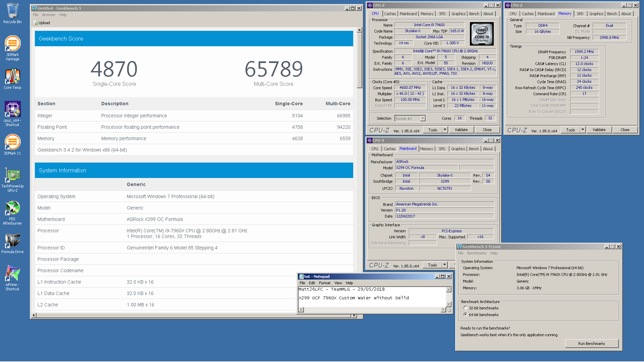Image resolution: width=644 pixels, height=362 pixels.
Task: Click Geekbench vertical scrollbar thumb
Action: (x=359, y=60)
